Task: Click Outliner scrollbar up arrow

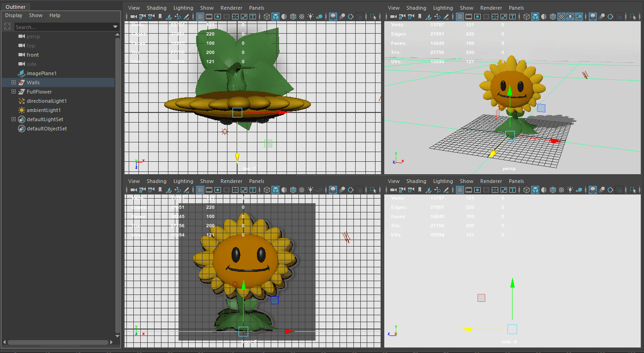Action: [x=118, y=35]
